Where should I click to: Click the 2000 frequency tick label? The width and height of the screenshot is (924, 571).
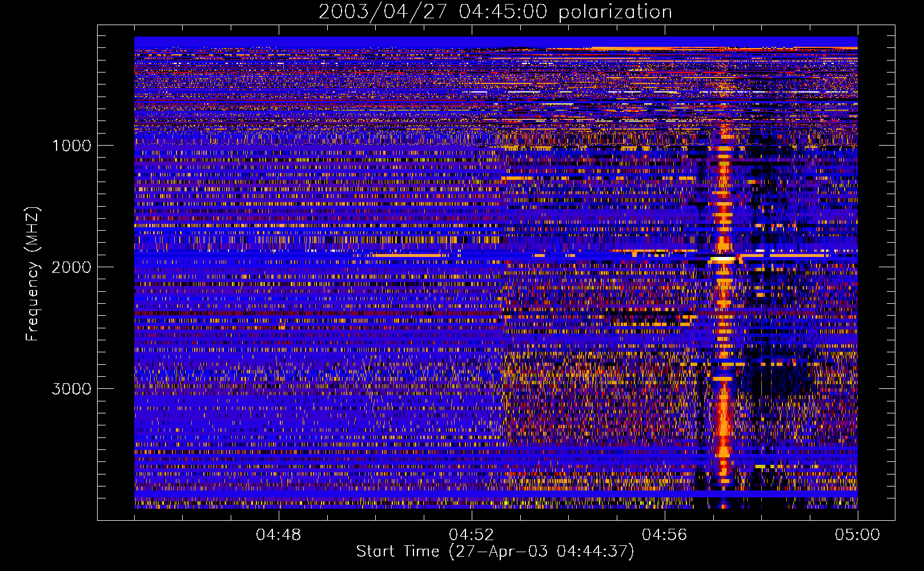tap(72, 267)
